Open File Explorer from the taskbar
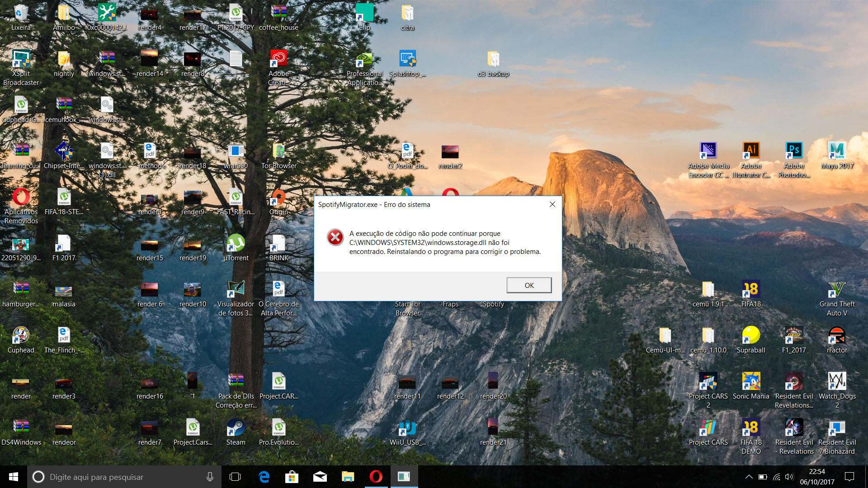The width and height of the screenshot is (868, 488). 348,477
